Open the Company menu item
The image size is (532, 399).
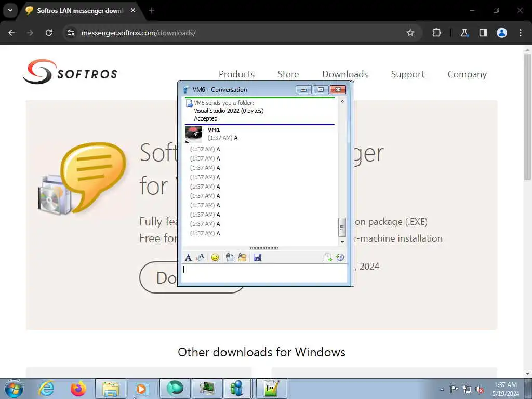(467, 74)
